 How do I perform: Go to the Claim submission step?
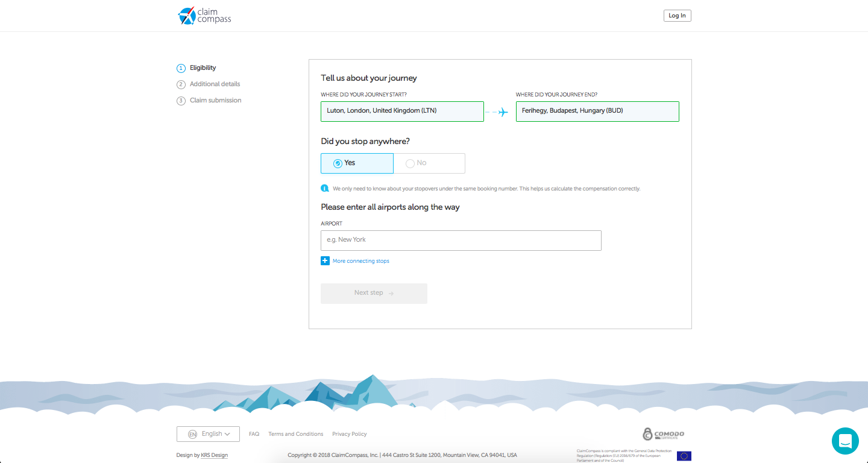coord(215,101)
